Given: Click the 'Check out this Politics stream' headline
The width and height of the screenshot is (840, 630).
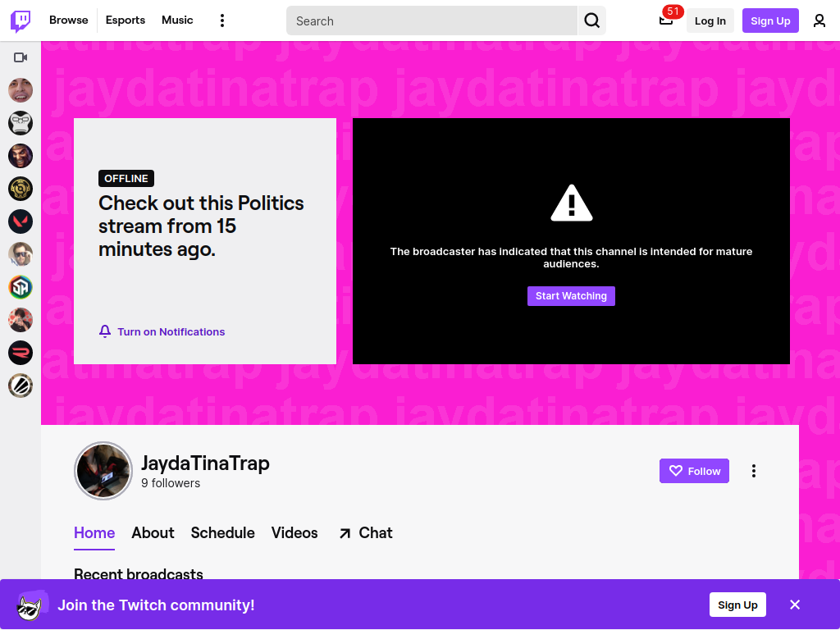Looking at the screenshot, I should click(201, 226).
